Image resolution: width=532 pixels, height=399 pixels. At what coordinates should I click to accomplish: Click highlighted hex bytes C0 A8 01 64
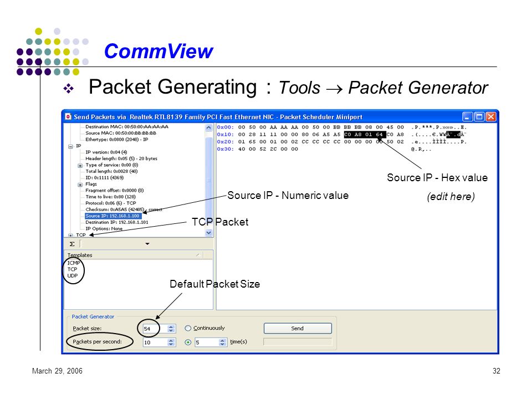pyautogui.click(x=365, y=134)
